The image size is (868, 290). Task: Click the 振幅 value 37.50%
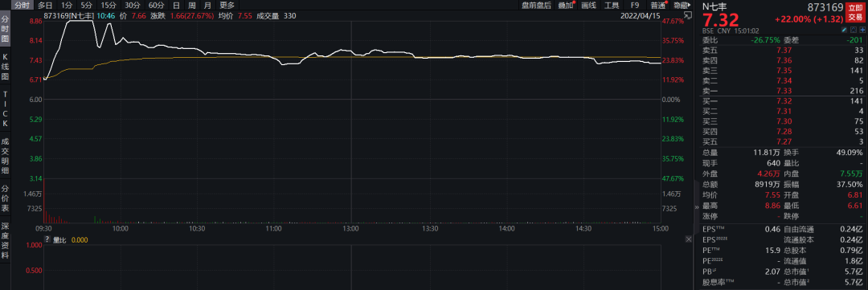pos(850,185)
